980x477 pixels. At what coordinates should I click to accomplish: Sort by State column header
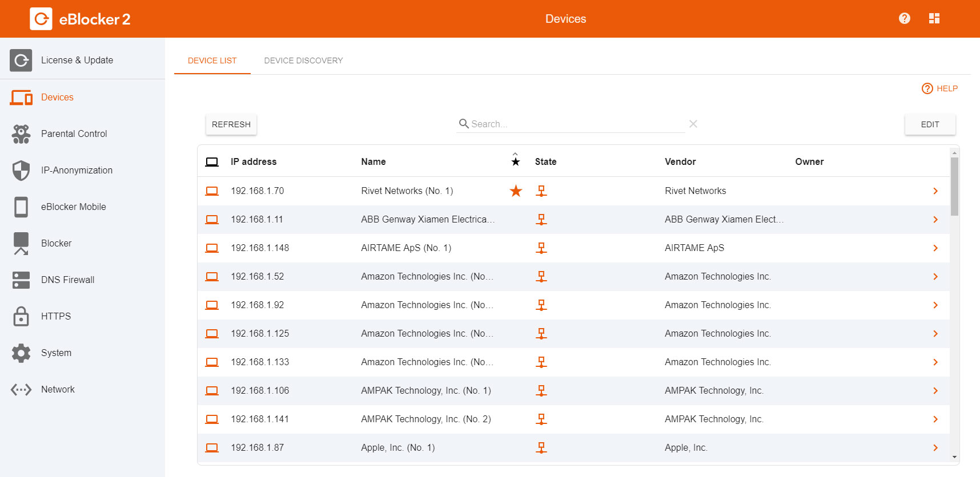(545, 161)
